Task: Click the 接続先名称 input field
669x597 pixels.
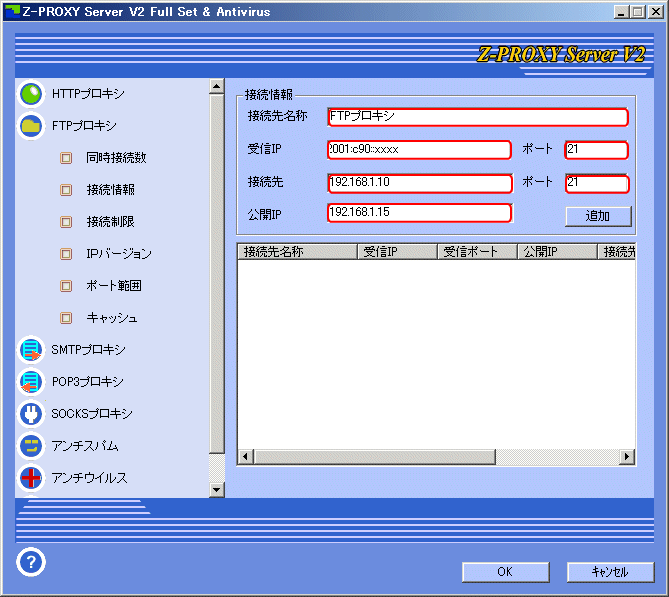Action: [x=478, y=117]
